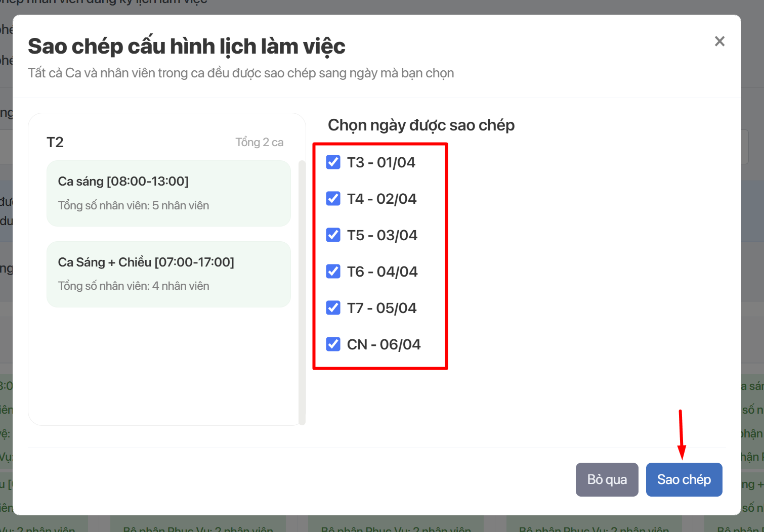Click the dialog subtitle under the title
Viewport: 764px width, 532px height.
pyautogui.click(x=241, y=73)
